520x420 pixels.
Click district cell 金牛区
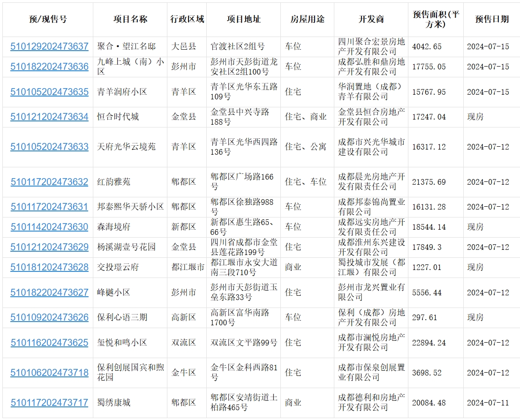point(184,373)
